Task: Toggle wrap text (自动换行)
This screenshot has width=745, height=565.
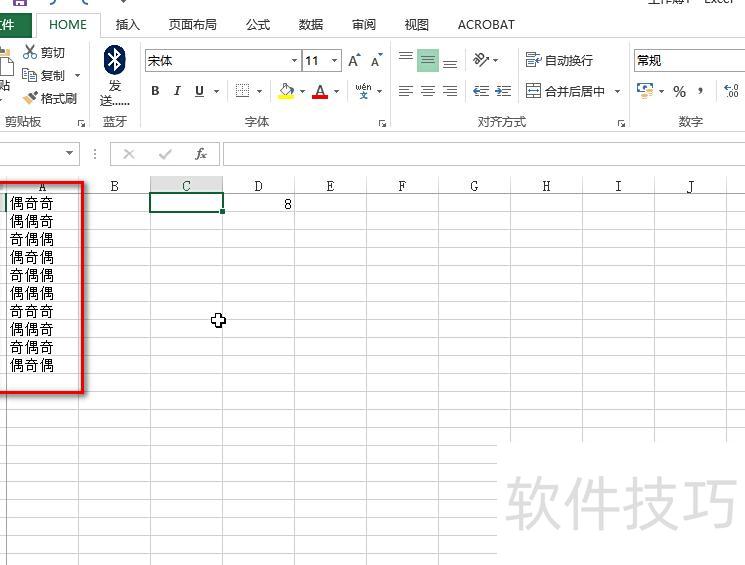Action: (559, 61)
